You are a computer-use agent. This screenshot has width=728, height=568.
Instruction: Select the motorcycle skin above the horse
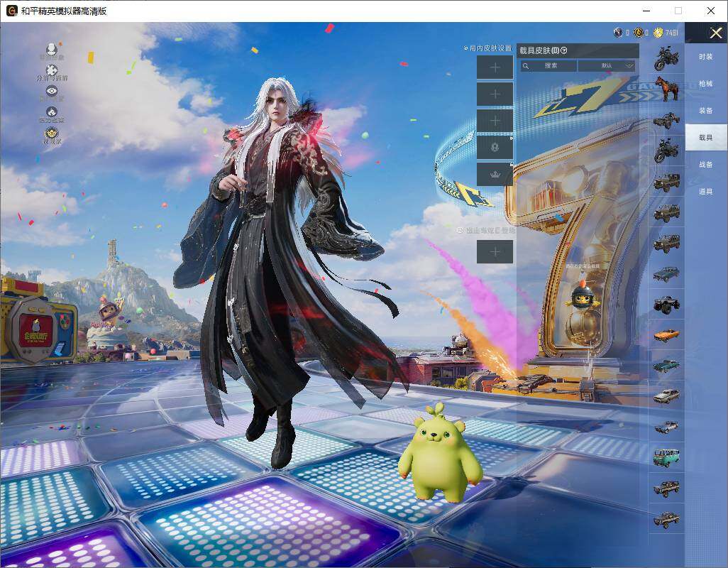click(x=667, y=58)
